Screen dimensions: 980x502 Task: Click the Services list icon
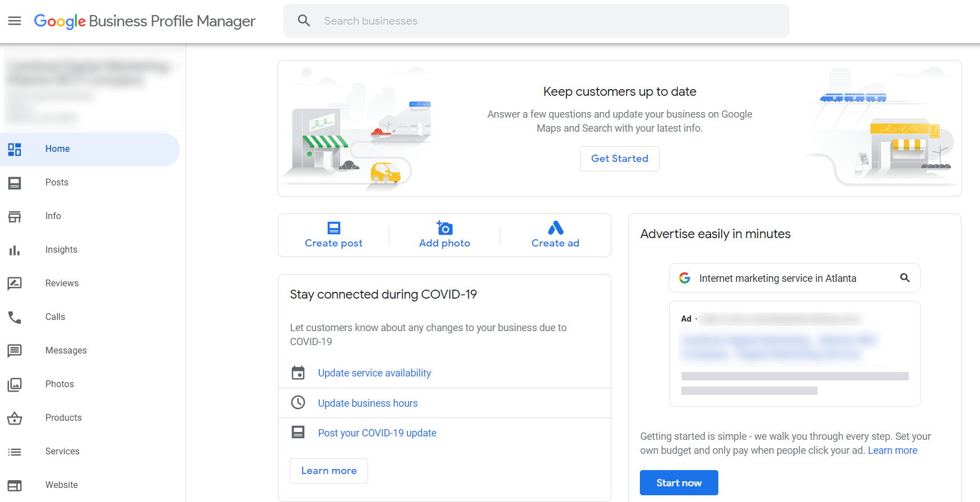[15, 452]
